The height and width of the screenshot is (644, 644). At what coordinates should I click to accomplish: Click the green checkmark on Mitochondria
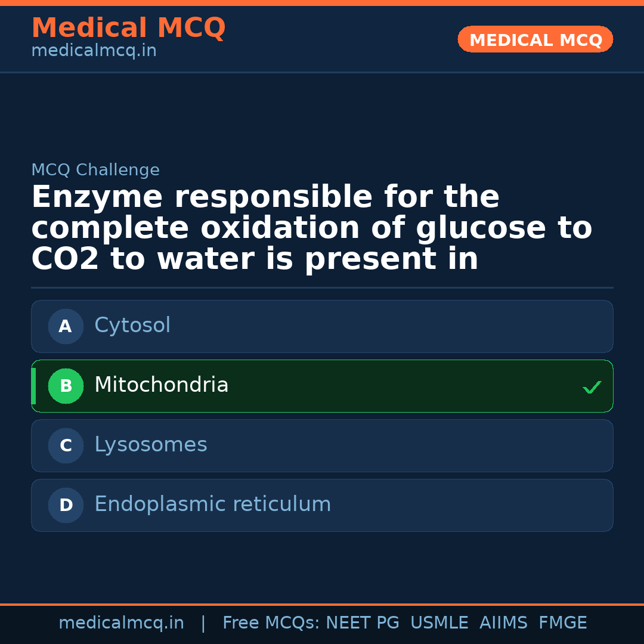tap(592, 388)
